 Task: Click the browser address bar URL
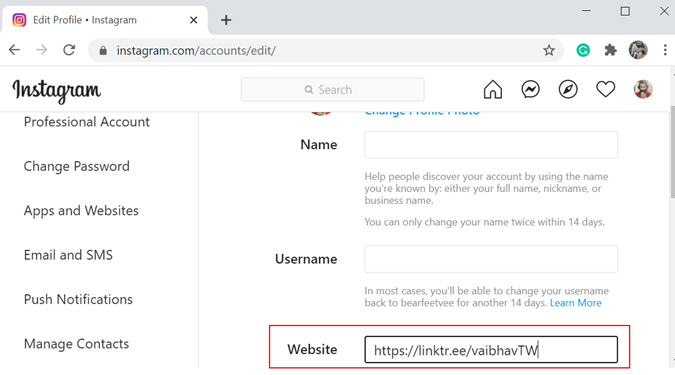tap(196, 51)
